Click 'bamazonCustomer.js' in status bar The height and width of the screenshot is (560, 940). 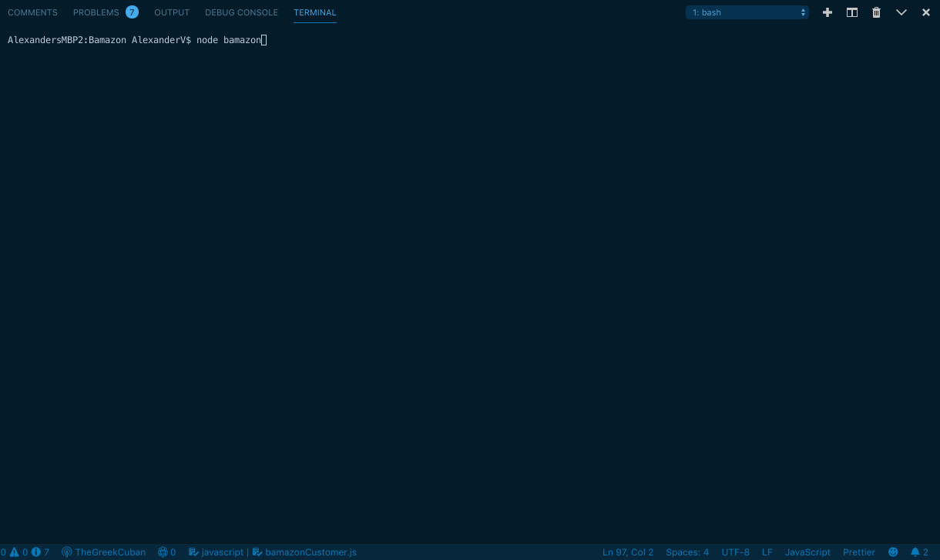[304, 552]
